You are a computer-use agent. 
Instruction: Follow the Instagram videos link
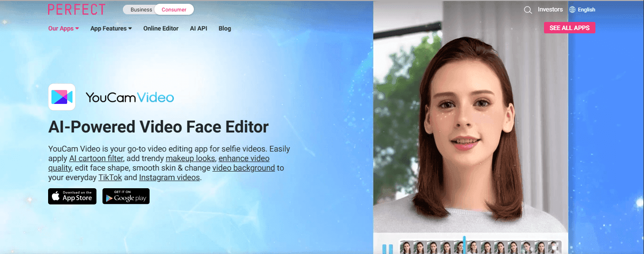coord(169,177)
